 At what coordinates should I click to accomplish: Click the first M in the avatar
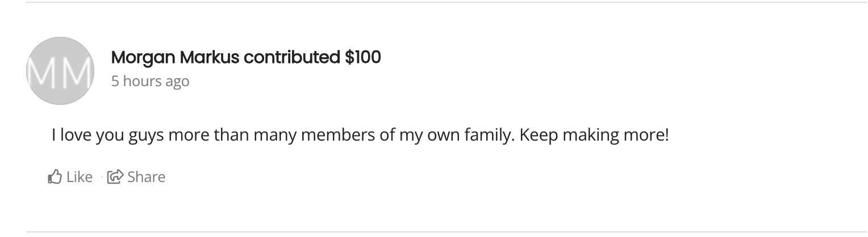43,73
